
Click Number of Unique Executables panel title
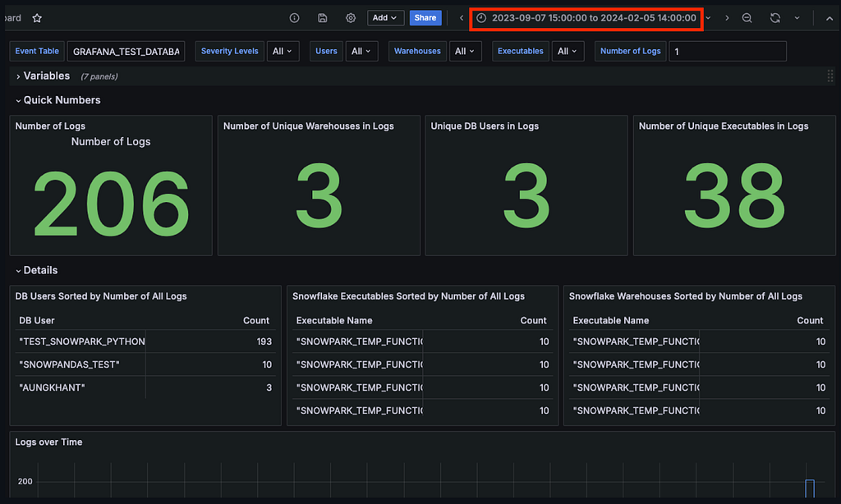tap(723, 126)
